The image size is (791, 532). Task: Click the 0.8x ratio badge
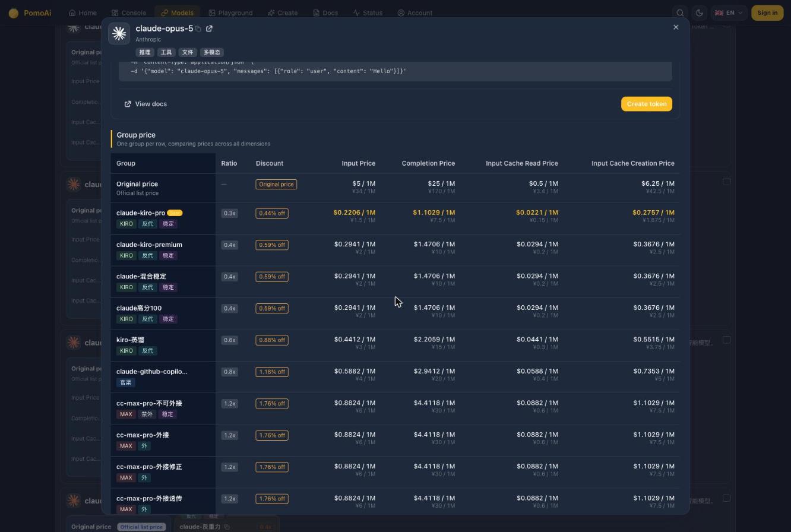click(x=229, y=372)
